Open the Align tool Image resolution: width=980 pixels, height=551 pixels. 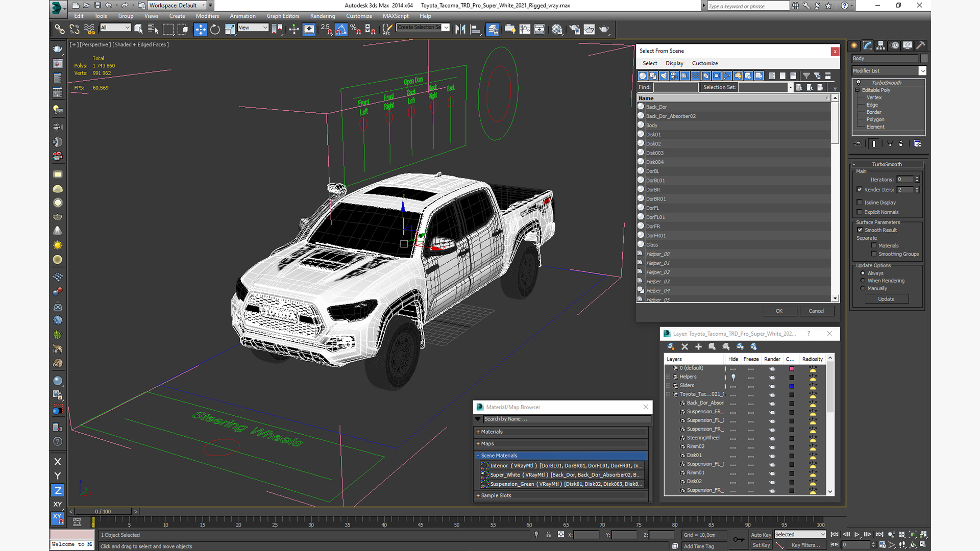coord(475,30)
